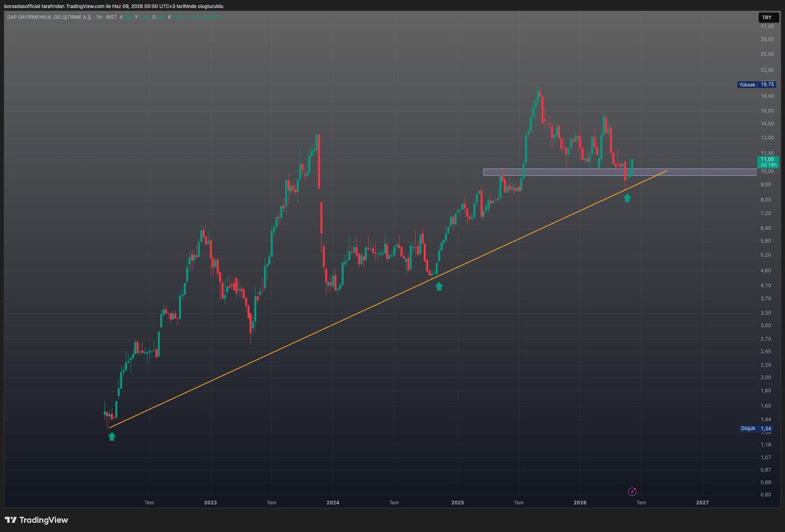Screen dimensions: 785x532
Task: Click the borsadasofficial snapshot caption text
Action: (114, 6)
